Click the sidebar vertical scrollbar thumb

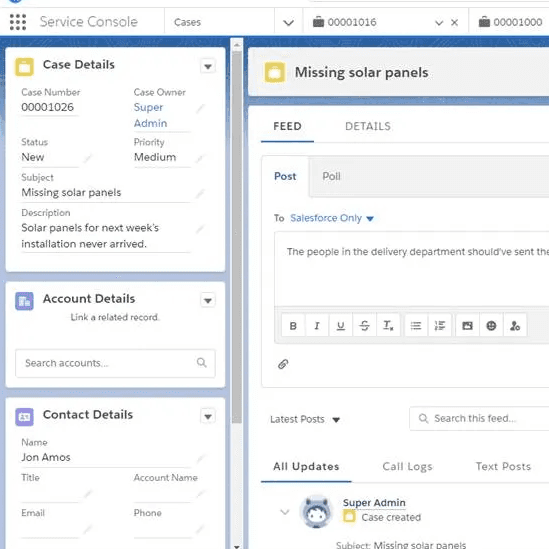pyautogui.click(x=237, y=238)
